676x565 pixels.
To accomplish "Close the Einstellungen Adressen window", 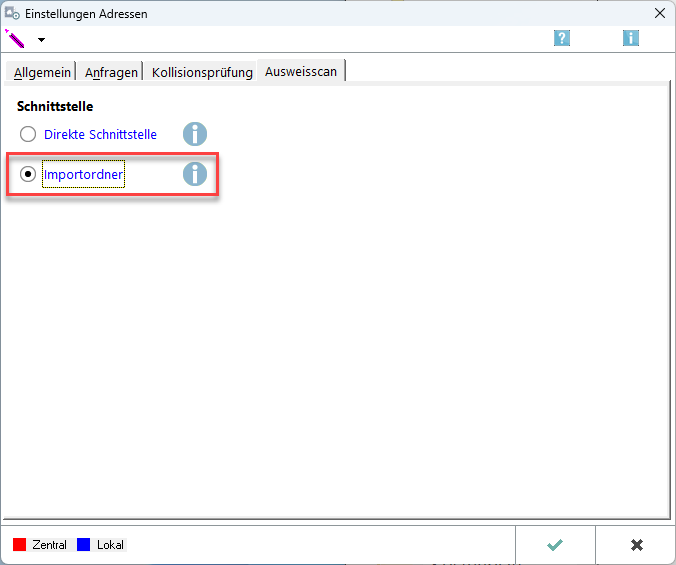I will coord(659,13).
